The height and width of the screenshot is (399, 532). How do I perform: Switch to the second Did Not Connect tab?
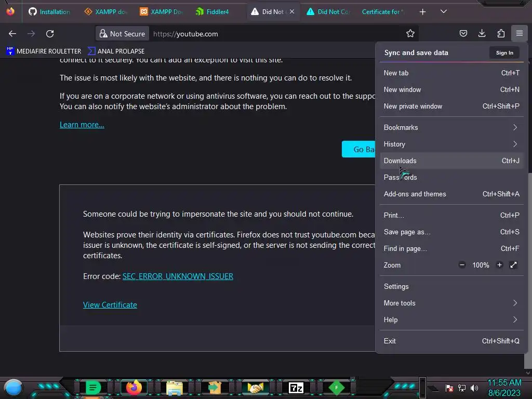point(328,12)
